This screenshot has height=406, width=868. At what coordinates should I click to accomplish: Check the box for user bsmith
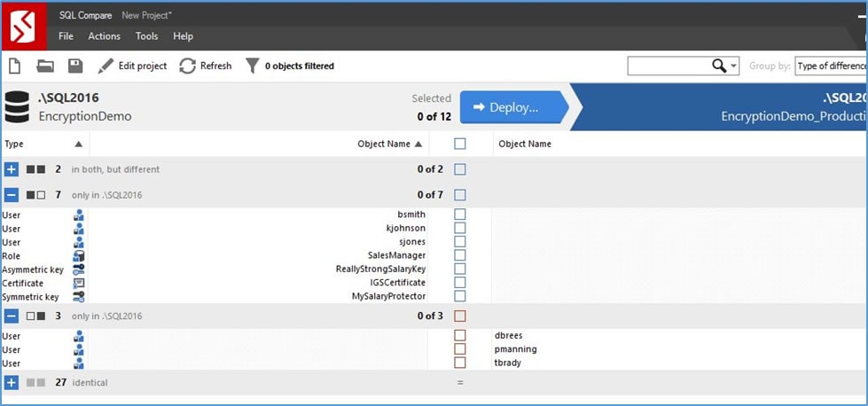459,215
